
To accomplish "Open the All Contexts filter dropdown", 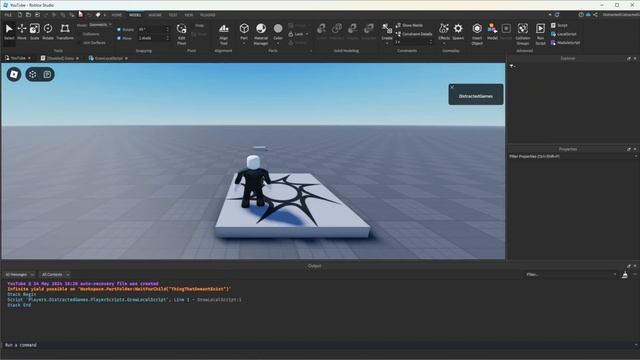I will point(55,275).
